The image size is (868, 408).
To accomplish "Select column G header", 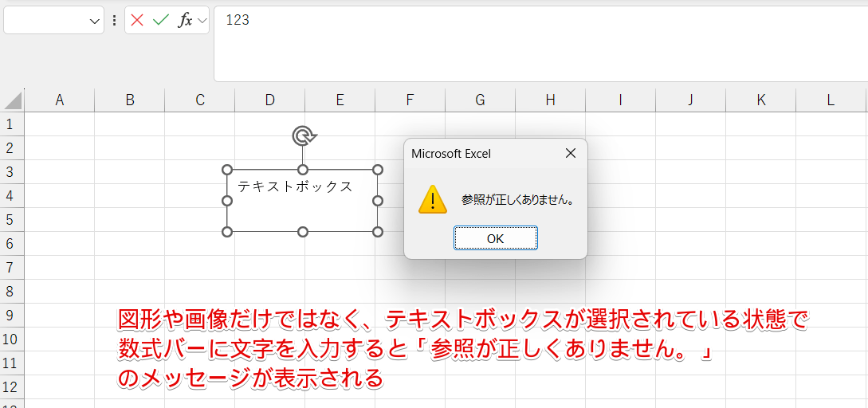I will pyautogui.click(x=481, y=100).
